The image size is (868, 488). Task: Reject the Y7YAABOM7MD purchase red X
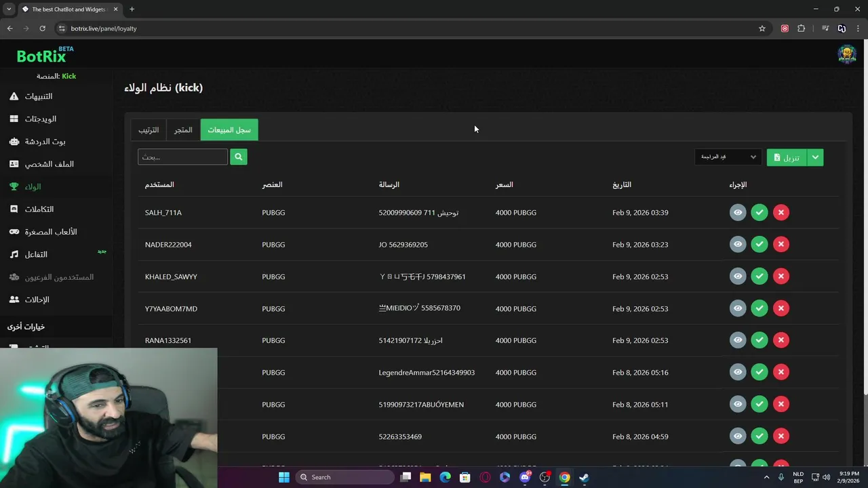tap(781, 308)
